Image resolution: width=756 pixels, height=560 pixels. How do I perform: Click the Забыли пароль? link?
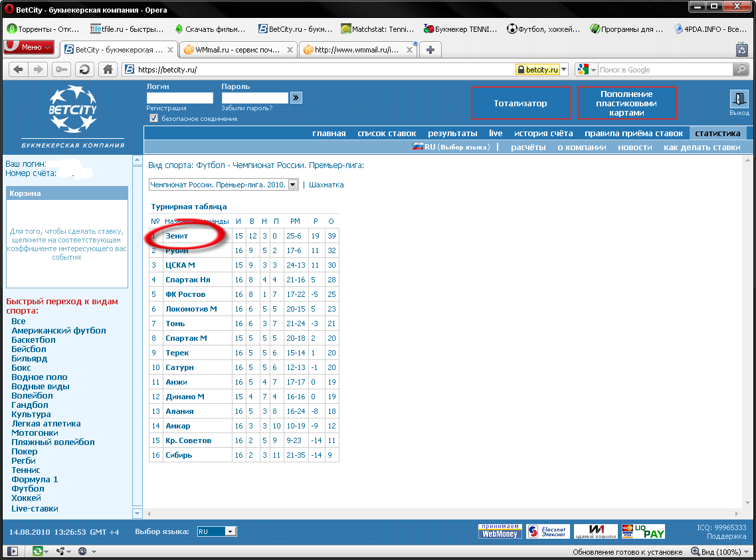point(247,108)
